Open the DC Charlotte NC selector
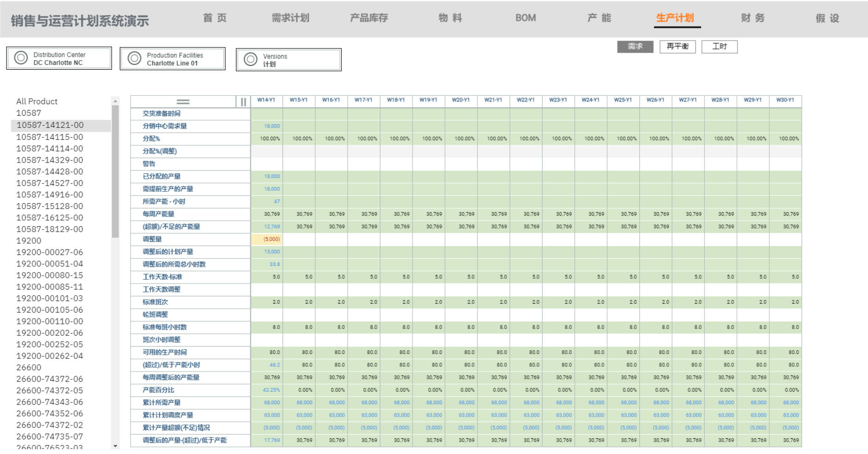The width and height of the screenshot is (868, 454). tap(59, 58)
